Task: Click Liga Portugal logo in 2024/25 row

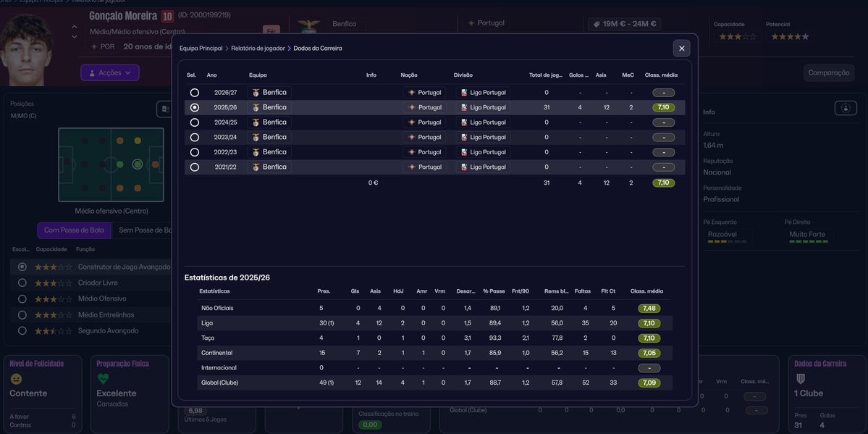Action: (x=464, y=122)
